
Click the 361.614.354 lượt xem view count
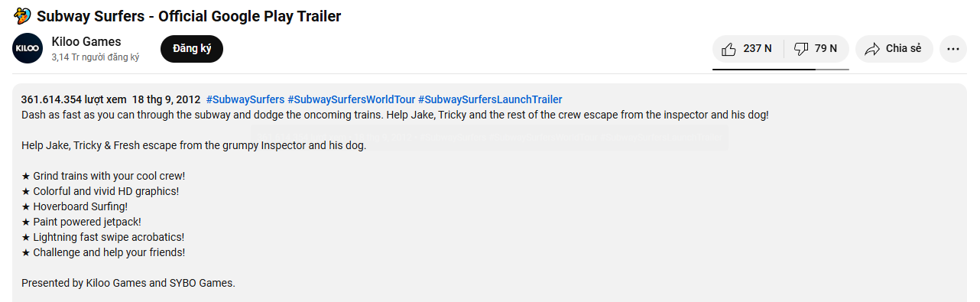[x=74, y=99]
